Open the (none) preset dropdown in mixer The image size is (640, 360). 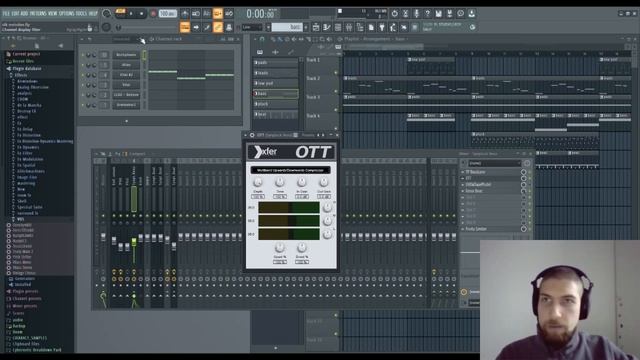pyautogui.click(x=494, y=163)
